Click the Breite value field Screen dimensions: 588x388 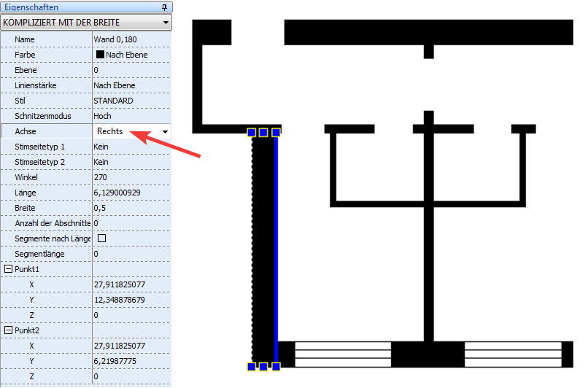coord(131,208)
